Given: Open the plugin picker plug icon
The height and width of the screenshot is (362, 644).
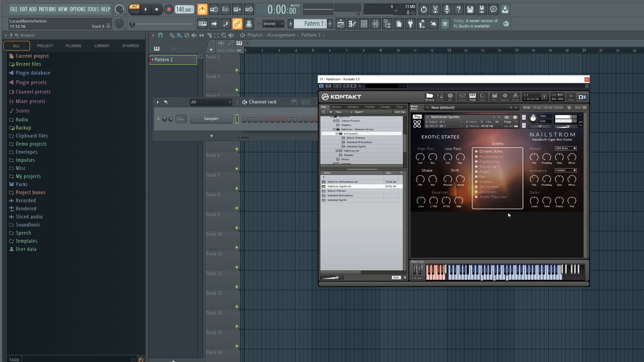Looking at the screenshot, I should pos(410,24).
